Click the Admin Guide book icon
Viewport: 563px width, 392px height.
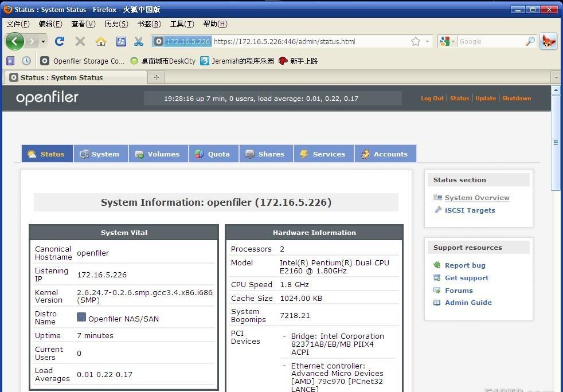tap(437, 303)
